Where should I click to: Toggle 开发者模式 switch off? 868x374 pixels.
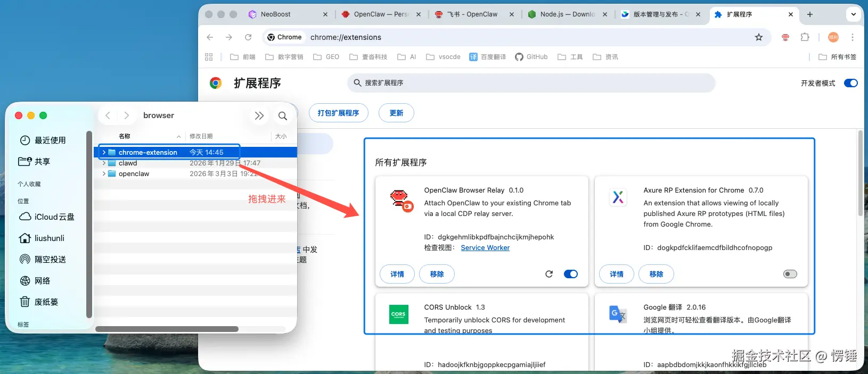pos(851,83)
